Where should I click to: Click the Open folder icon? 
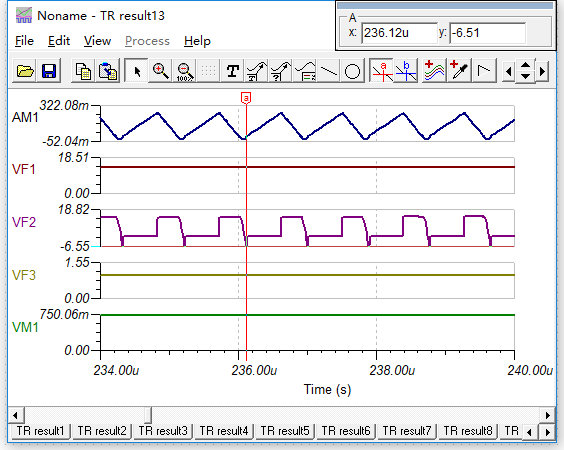[25, 71]
